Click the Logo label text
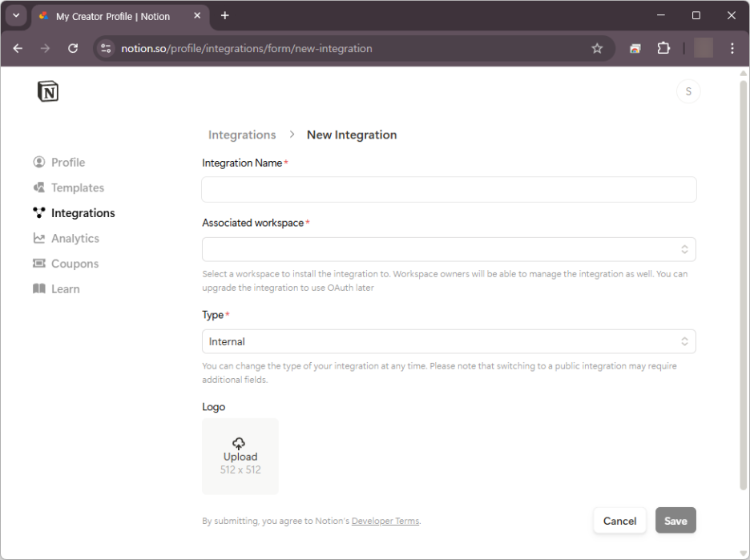The height and width of the screenshot is (560, 750). pos(213,407)
